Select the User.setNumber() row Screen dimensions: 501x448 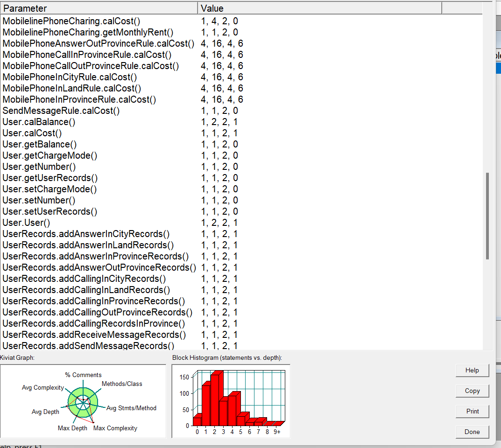[x=241, y=200]
